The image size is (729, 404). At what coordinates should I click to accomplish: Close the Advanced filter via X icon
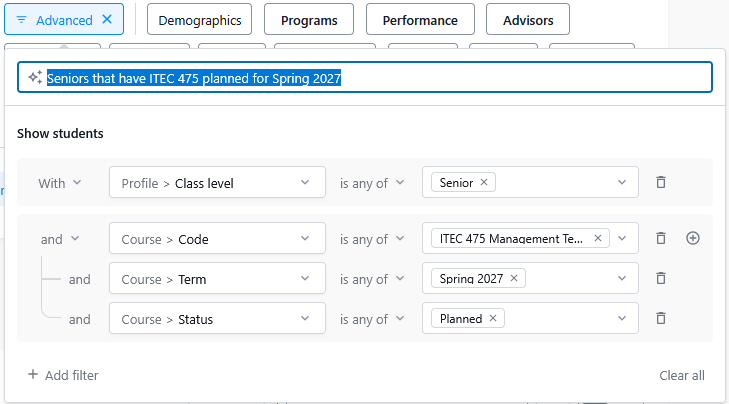(107, 20)
